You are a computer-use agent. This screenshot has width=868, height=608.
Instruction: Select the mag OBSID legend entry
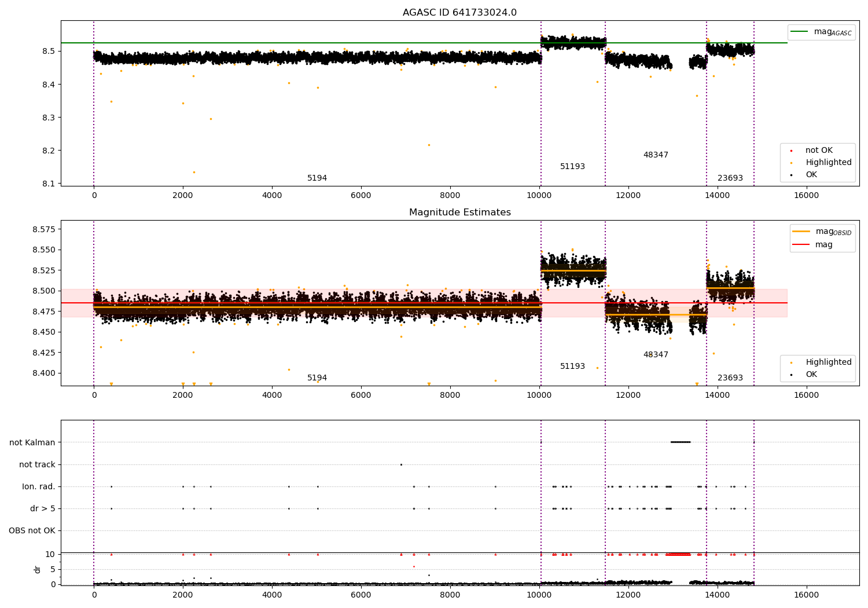tap(822, 232)
